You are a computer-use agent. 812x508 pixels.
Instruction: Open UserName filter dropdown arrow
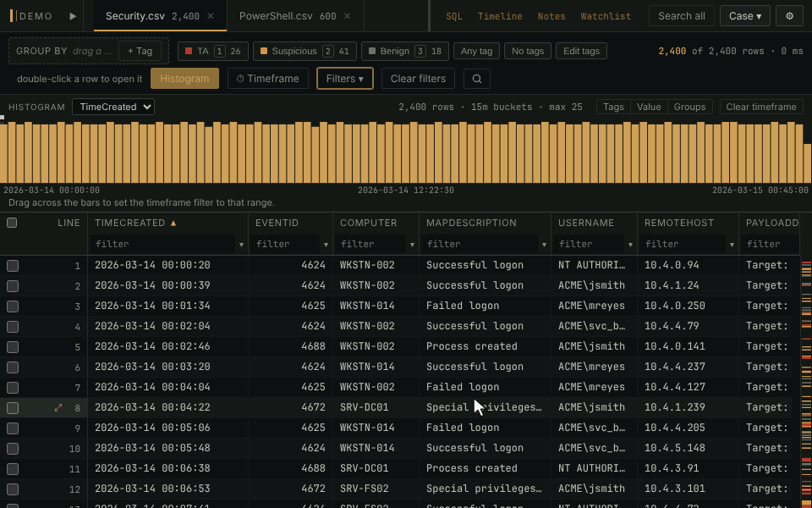(630, 245)
